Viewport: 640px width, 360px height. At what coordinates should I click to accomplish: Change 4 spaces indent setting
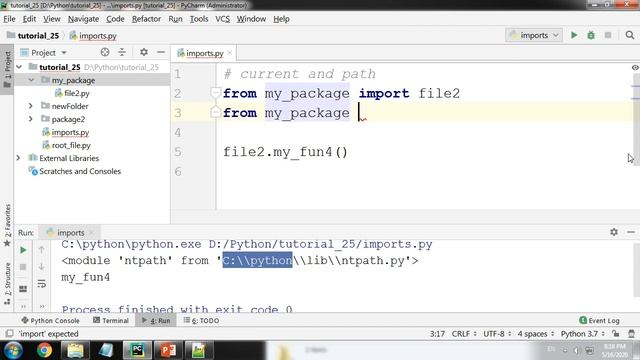[x=536, y=333]
